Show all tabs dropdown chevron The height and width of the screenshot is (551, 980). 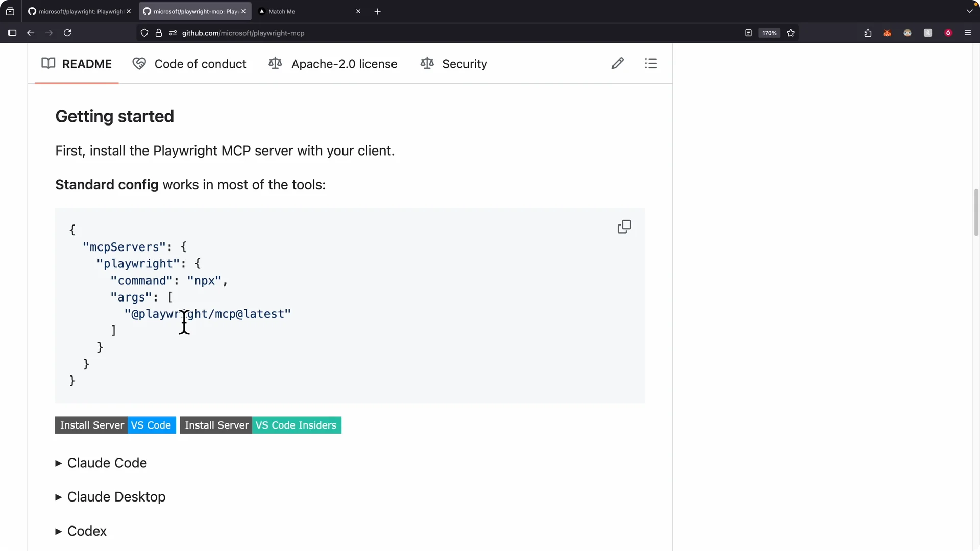click(x=969, y=11)
